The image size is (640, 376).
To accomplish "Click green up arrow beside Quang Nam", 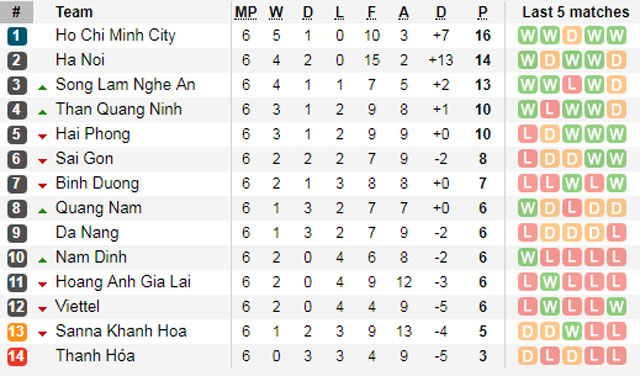I will click(42, 211).
